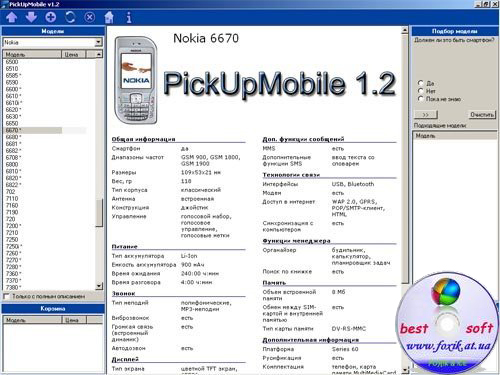The height and width of the screenshot is (375, 500).
Task: Select the 'Да' radio button
Action: pos(421,83)
